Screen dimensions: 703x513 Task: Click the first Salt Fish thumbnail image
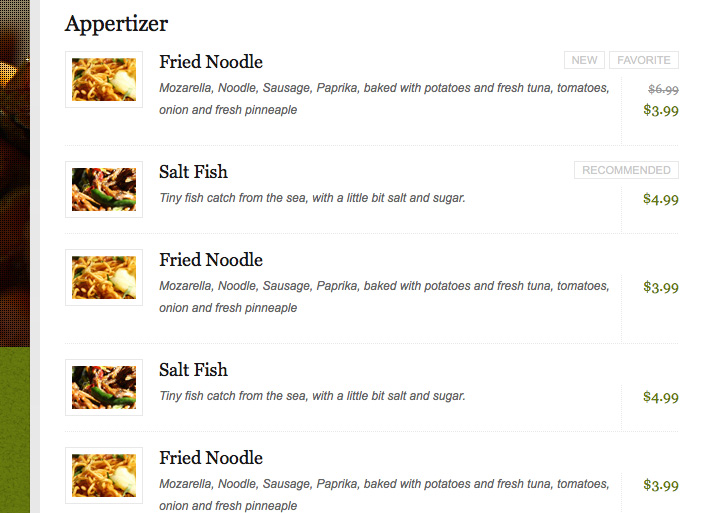tap(104, 189)
